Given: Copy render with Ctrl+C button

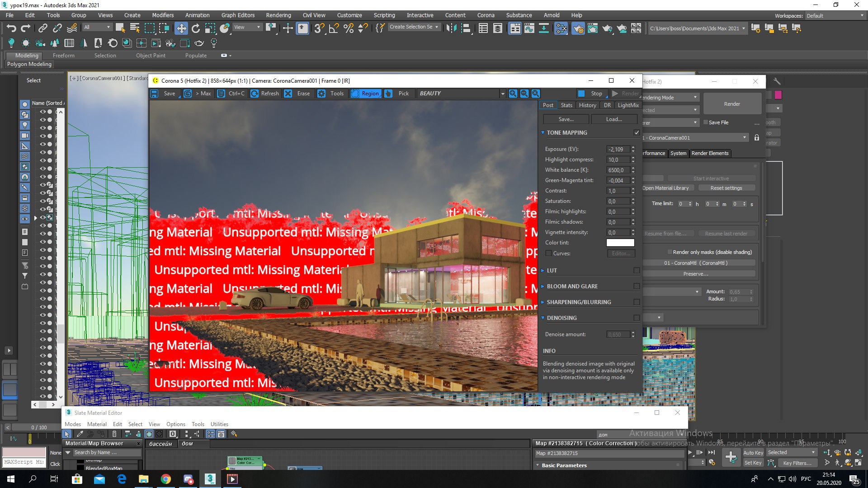Looking at the screenshot, I should (x=231, y=94).
